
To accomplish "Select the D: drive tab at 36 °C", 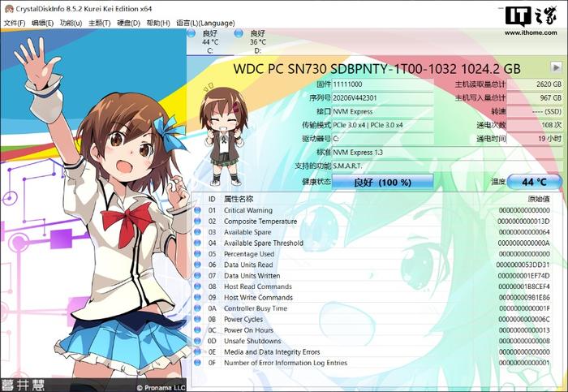I will 257,42.
